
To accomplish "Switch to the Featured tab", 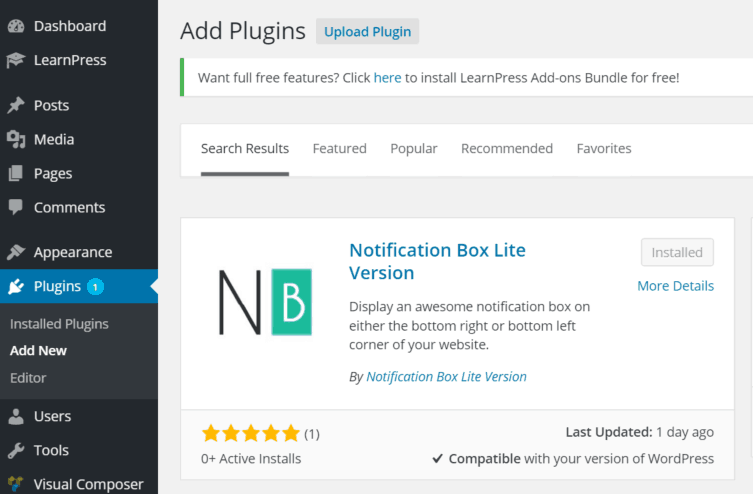I will (339, 148).
